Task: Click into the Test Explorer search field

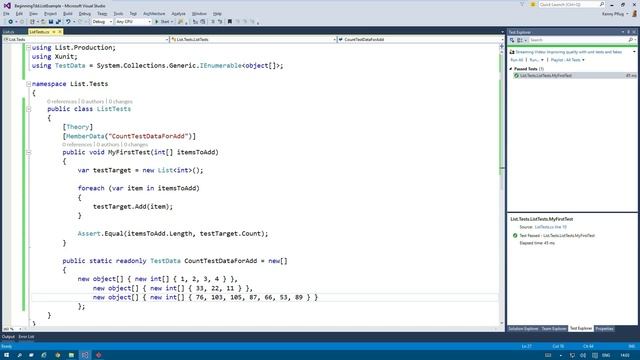Action: pos(578,40)
